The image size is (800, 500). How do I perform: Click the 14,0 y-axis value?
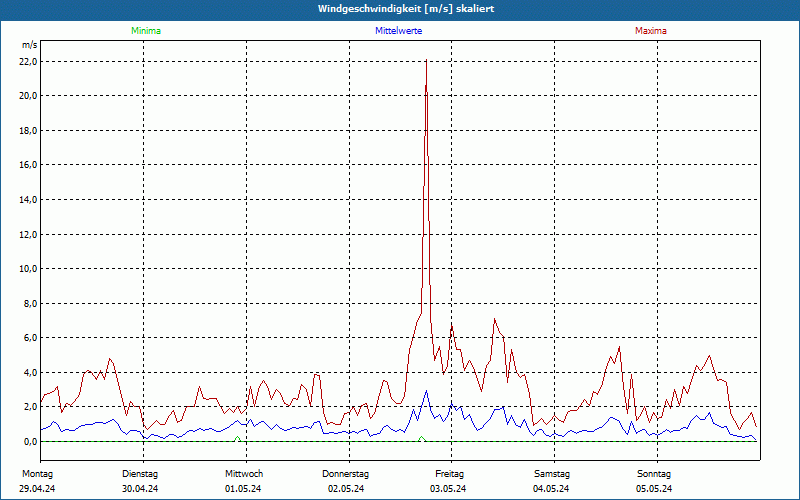coord(29,199)
